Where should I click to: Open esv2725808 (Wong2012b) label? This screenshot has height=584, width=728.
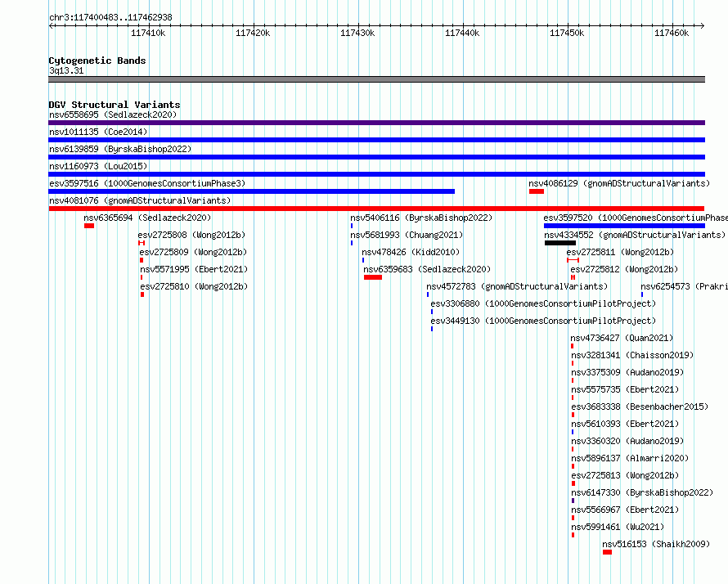[191, 235]
